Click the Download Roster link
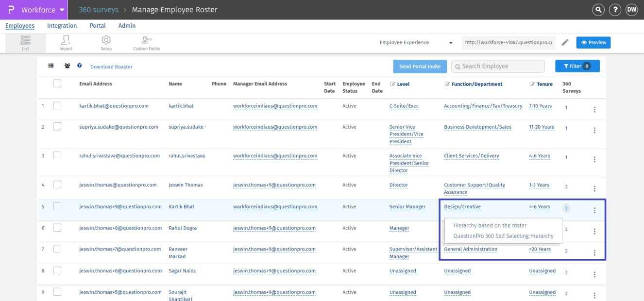 point(111,67)
